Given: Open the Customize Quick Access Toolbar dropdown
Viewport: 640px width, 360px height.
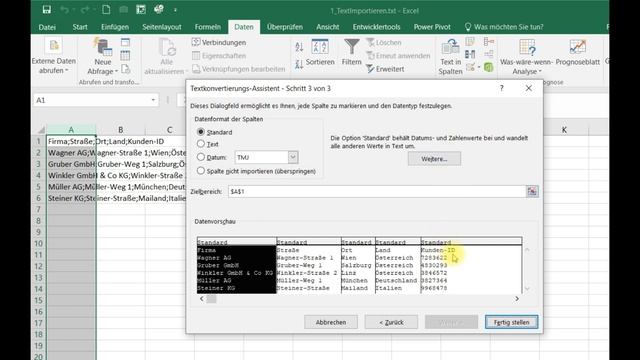Looking at the screenshot, I should point(176,10).
